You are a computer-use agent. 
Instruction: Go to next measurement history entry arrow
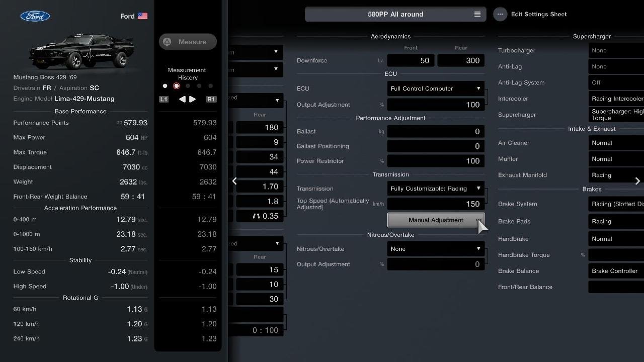click(x=192, y=99)
